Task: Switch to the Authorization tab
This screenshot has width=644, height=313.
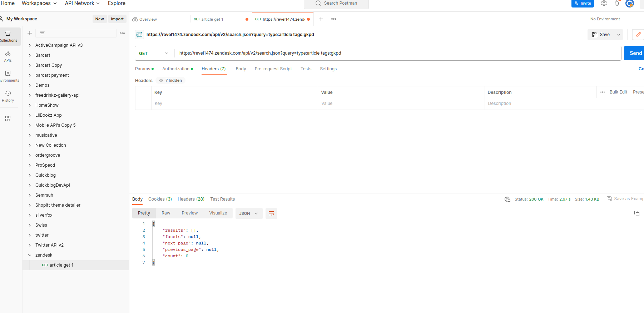Action: pyautogui.click(x=178, y=69)
